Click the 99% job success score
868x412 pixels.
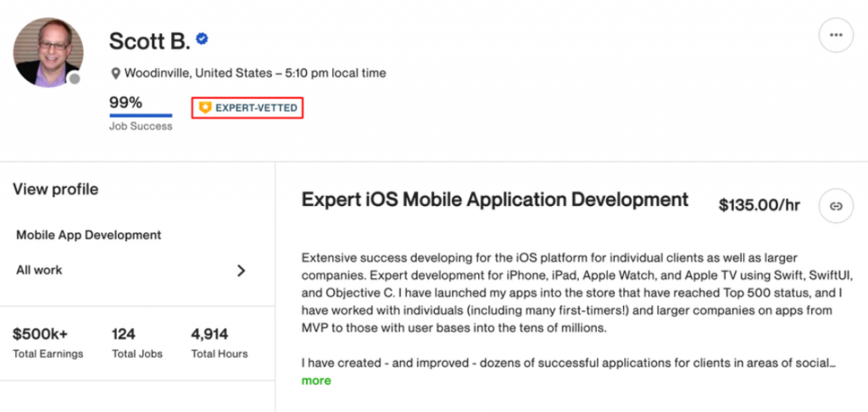coord(125,103)
